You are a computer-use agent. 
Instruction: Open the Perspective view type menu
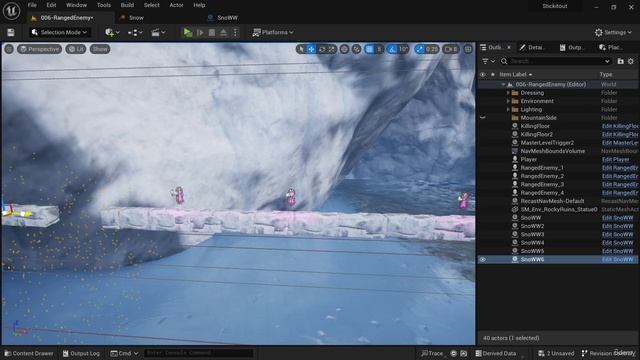[39, 49]
